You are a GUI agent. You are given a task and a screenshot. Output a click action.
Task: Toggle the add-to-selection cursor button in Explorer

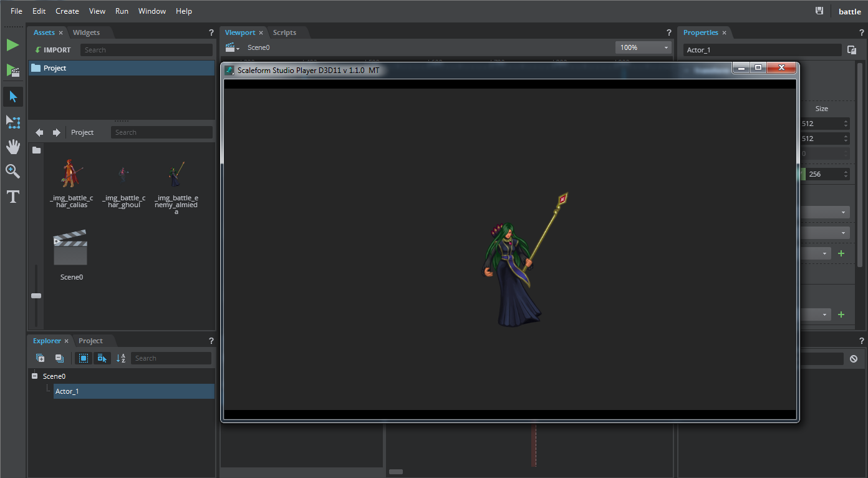pyautogui.click(x=102, y=358)
